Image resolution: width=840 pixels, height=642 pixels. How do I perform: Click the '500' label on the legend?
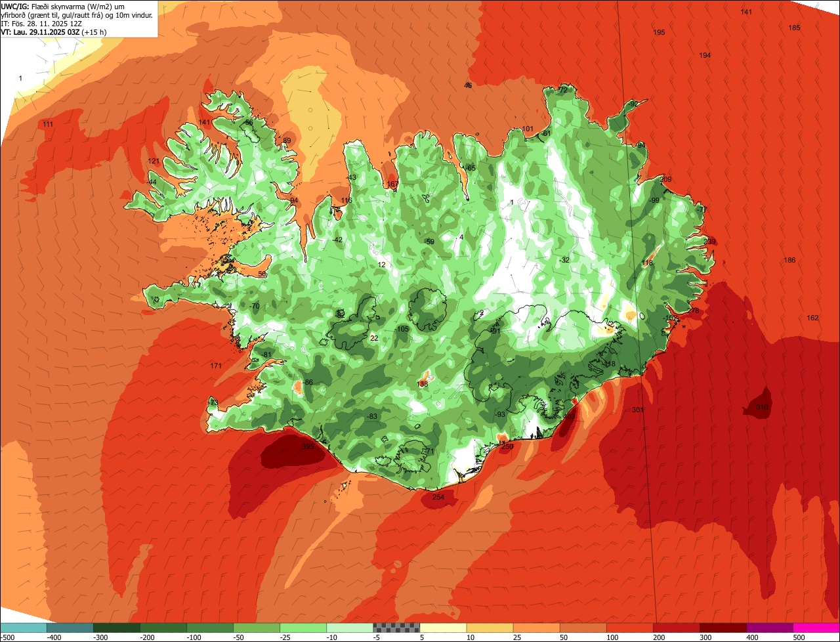(x=798, y=637)
